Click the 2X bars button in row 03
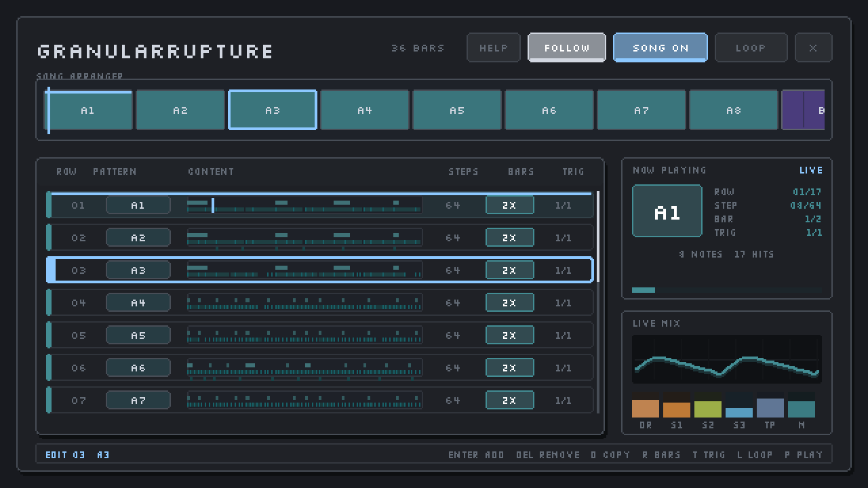 [510, 270]
